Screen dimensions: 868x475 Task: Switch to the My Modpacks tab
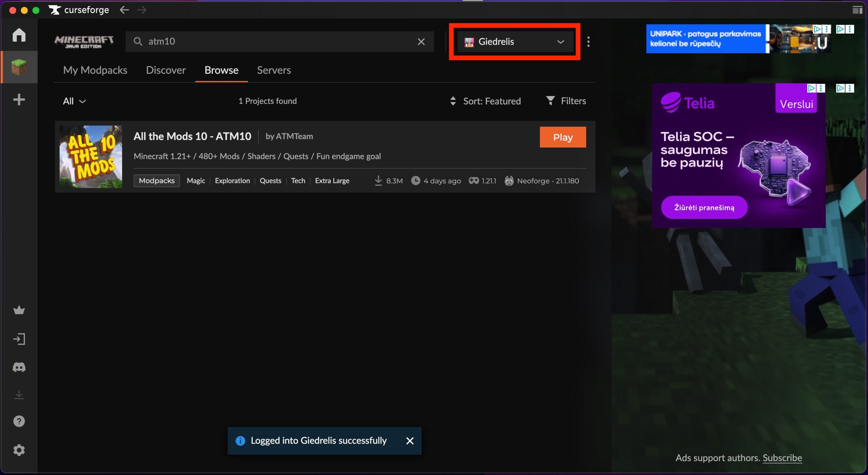click(x=95, y=70)
